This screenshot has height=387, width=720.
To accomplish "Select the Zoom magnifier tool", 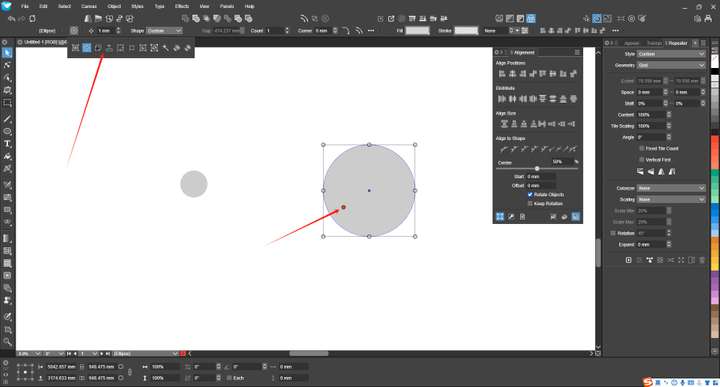I will (x=7, y=342).
